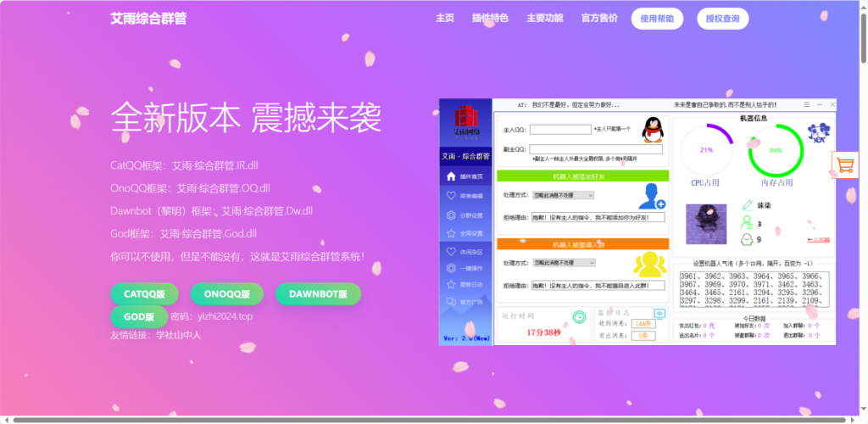Download the CATQQ版 version

(x=144, y=294)
